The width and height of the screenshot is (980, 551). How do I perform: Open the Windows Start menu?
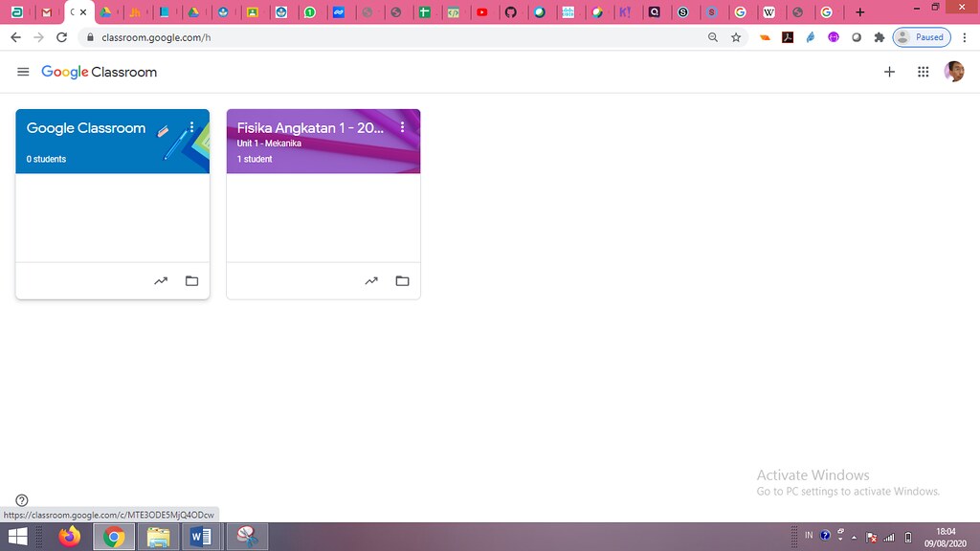pyautogui.click(x=17, y=537)
